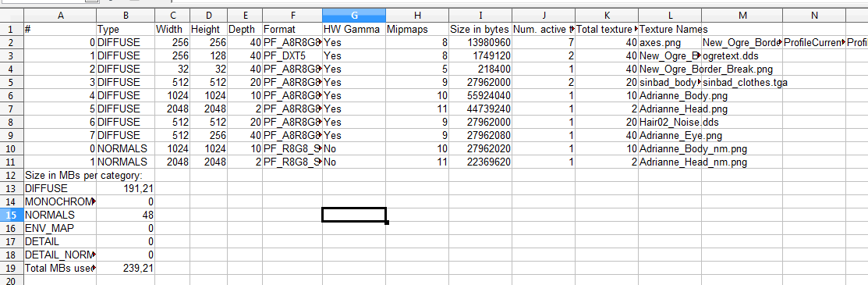Select the active-count cell 7 in row 2
This screenshot has height=285, width=868.
(x=544, y=42)
